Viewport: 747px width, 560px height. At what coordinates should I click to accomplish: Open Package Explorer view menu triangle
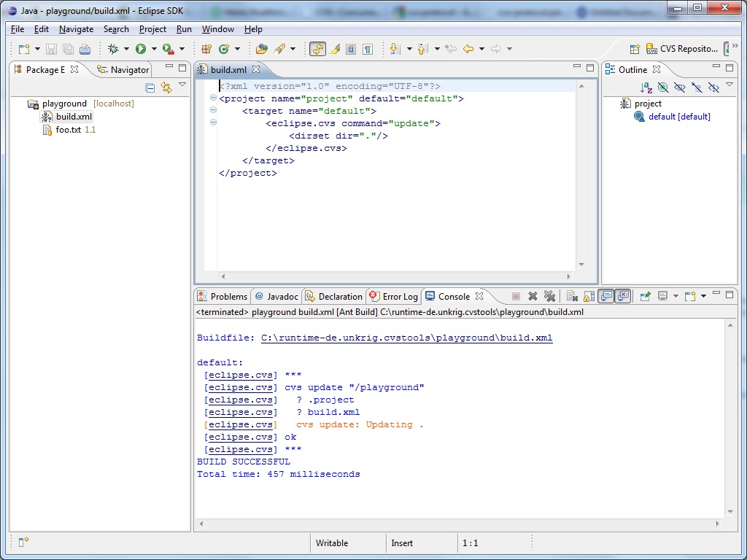tap(182, 85)
